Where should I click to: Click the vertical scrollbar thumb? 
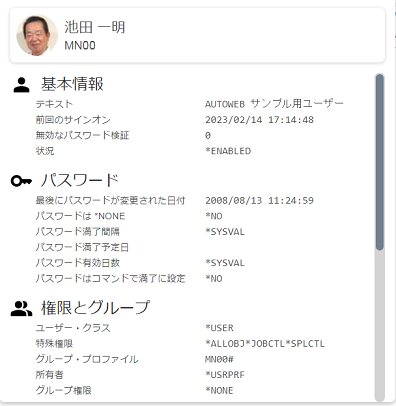(379, 162)
